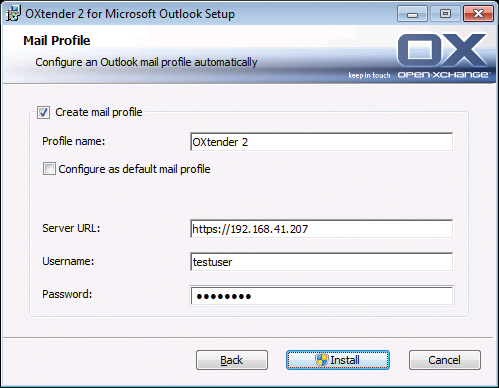This screenshot has width=499, height=388.
Task: Click into the Password field
Action: (321, 296)
